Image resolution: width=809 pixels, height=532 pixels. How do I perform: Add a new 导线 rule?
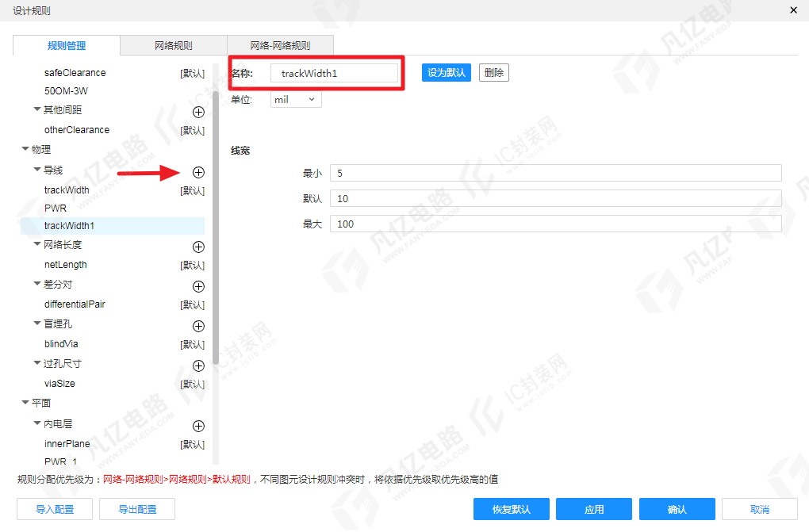(198, 172)
